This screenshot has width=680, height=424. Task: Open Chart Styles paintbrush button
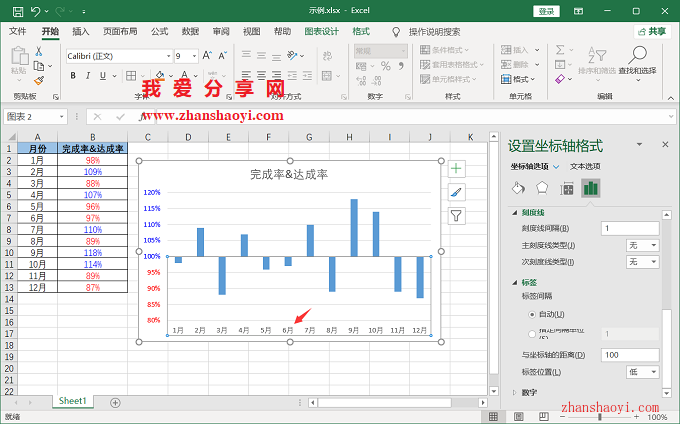[x=456, y=192]
